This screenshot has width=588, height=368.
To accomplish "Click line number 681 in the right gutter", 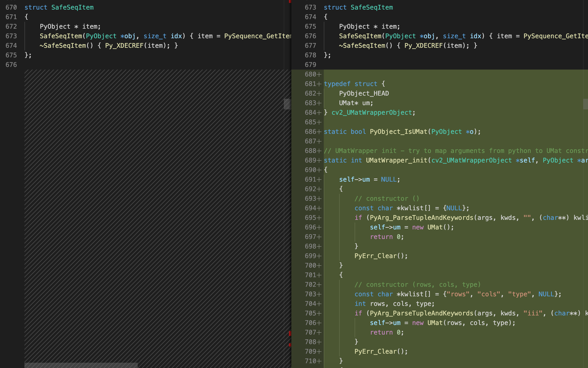I will click(310, 84).
